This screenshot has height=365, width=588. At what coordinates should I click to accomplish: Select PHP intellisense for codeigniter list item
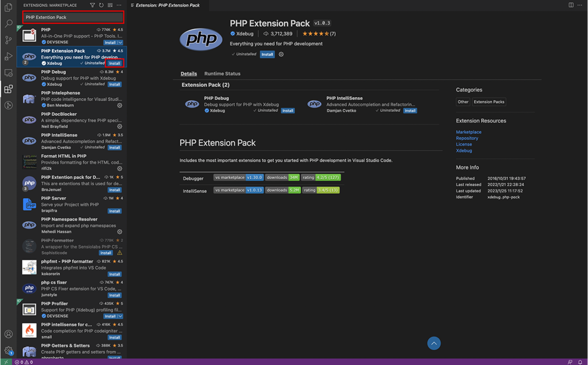point(72,331)
